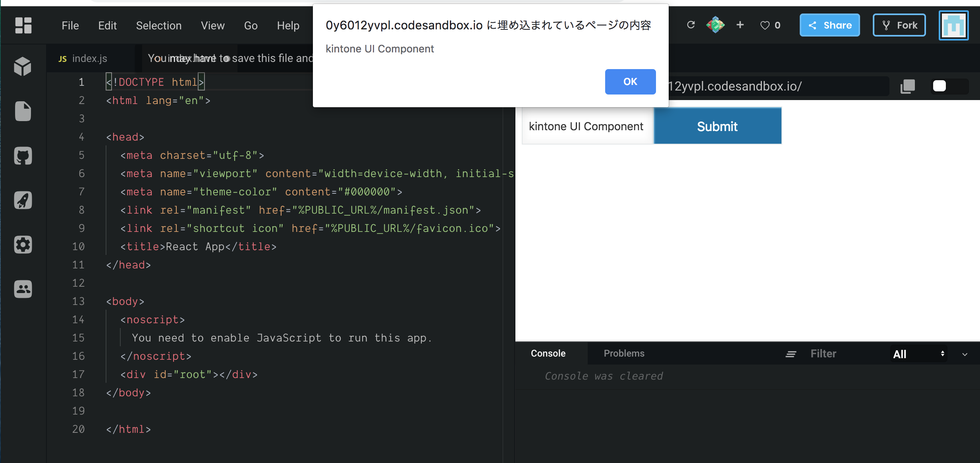Click the 'You need to enable JavaScript' line
This screenshot has height=463, width=980.
[x=282, y=338]
